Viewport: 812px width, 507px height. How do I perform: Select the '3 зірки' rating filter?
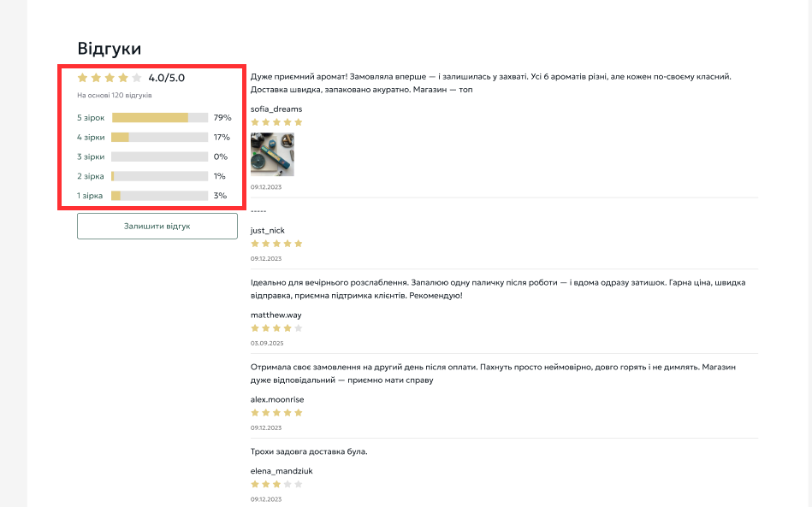tap(91, 156)
